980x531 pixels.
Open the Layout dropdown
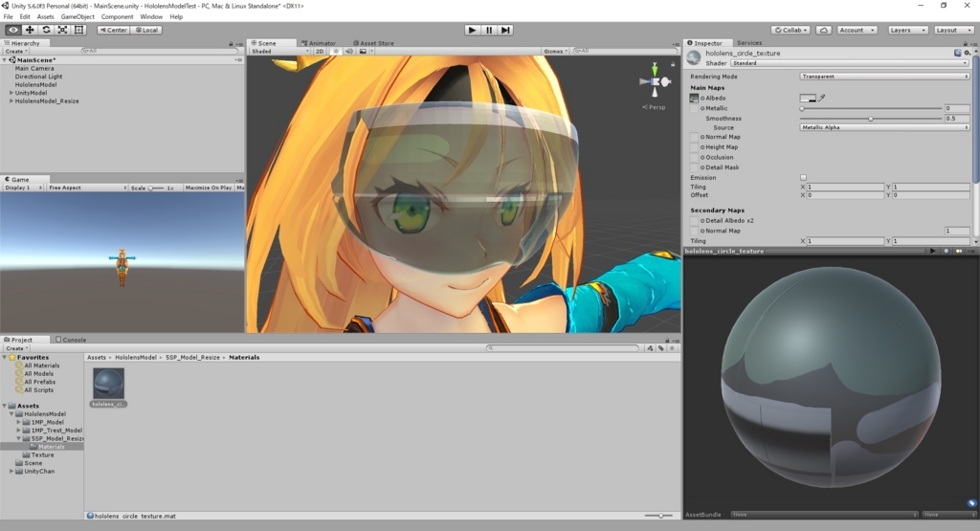(953, 30)
